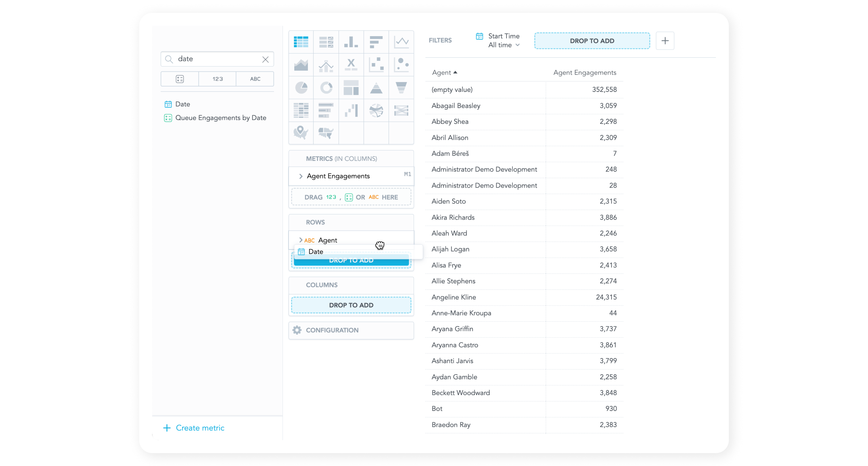Choose the pie chart visualization

301,88
